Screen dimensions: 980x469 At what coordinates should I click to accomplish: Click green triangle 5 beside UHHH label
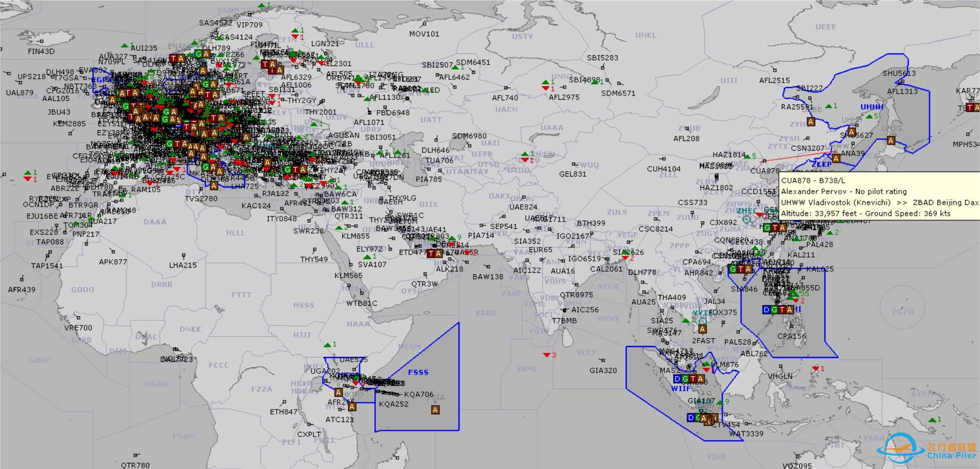(868, 117)
